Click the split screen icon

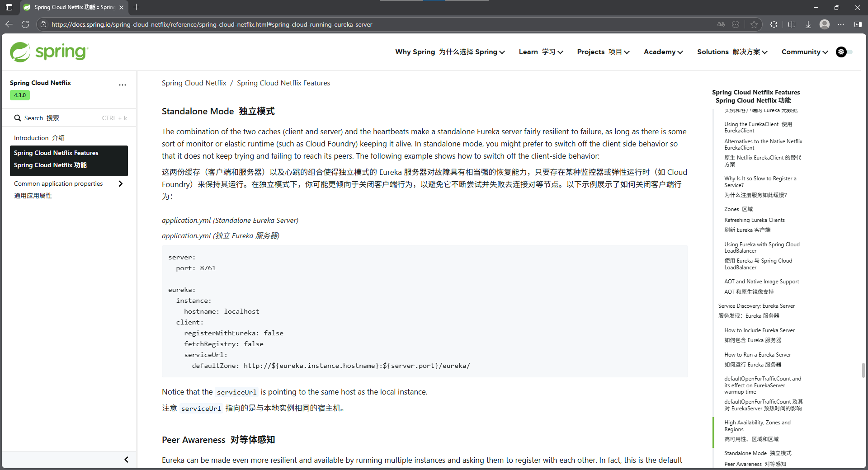[792, 24]
